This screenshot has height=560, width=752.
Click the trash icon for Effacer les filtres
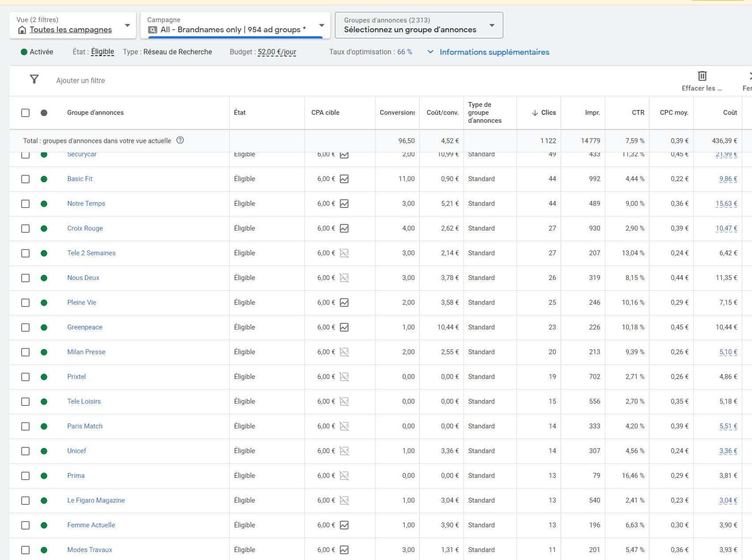(x=702, y=76)
